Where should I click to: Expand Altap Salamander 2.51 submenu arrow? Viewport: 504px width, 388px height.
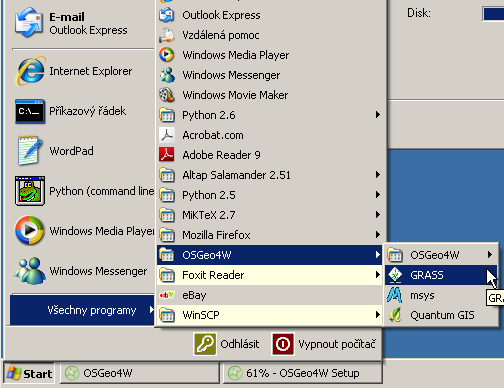point(378,175)
